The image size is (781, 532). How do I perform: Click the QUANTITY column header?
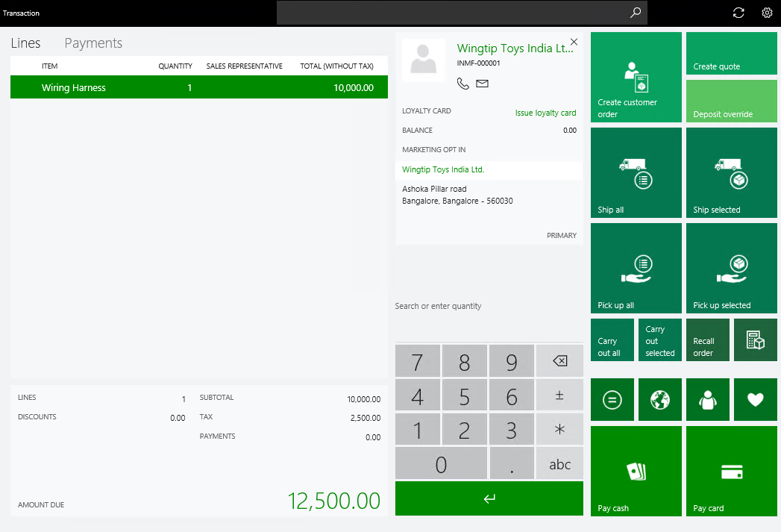(175, 66)
